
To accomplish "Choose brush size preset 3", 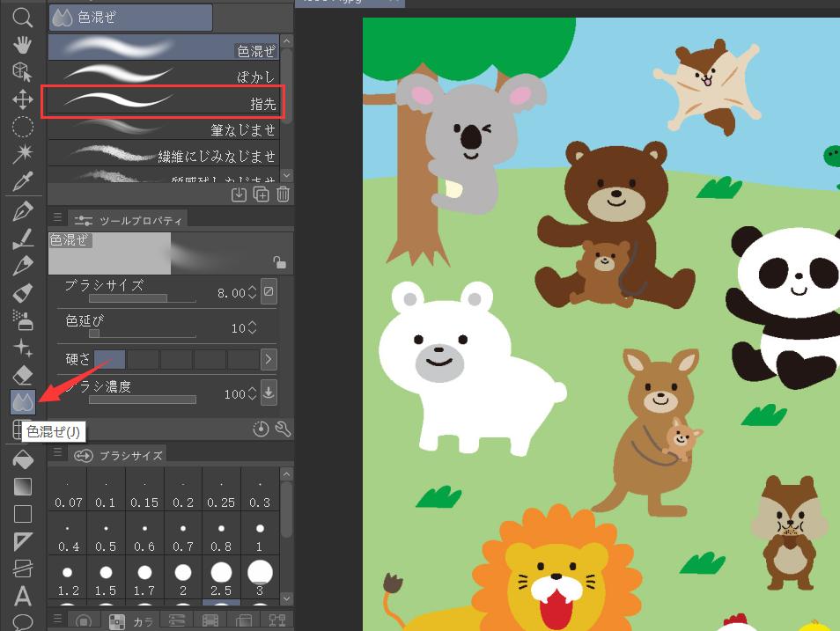I will (x=260, y=577).
